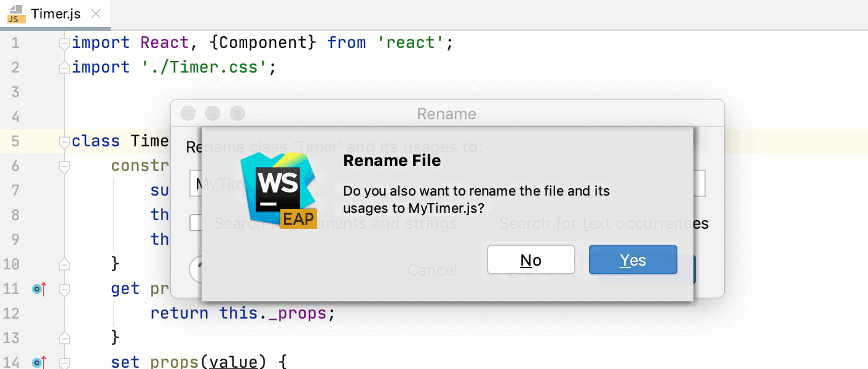This screenshot has width=868, height=369.
Task: Click override gutter icon on line 14
Action: point(40,362)
